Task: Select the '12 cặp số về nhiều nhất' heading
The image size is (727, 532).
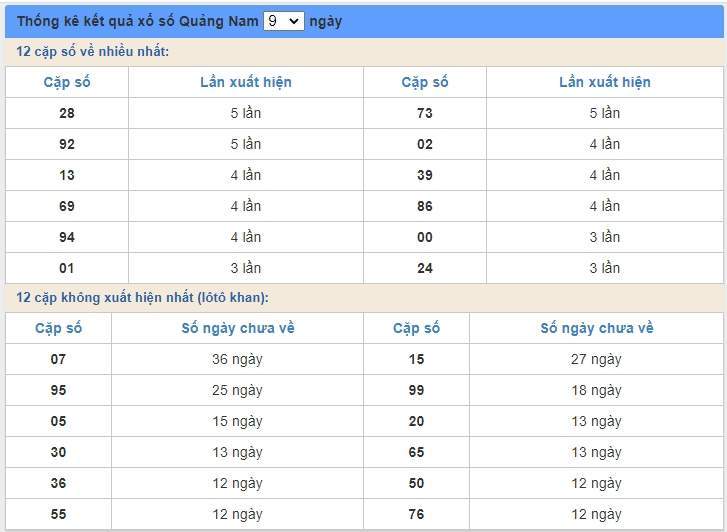Action: click(x=93, y=52)
